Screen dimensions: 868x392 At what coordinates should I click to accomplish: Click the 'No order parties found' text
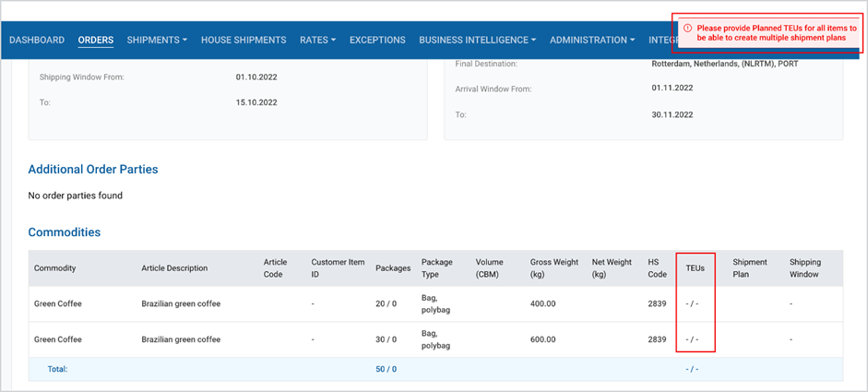click(x=76, y=196)
